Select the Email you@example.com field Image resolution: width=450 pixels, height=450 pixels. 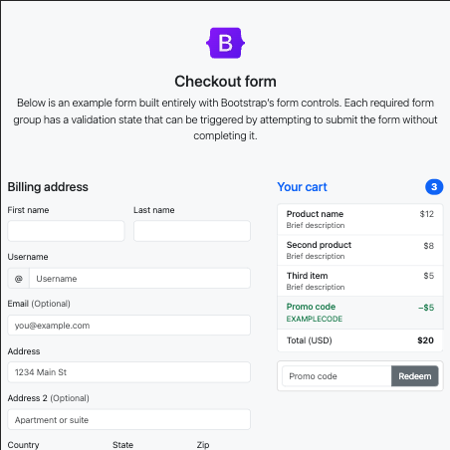pyautogui.click(x=129, y=325)
